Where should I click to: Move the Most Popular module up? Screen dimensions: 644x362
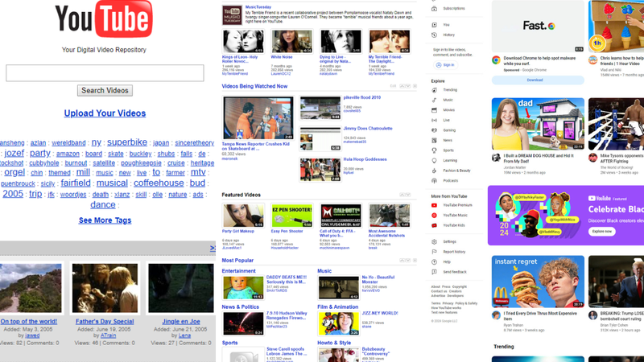pyautogui.click(x=402, y=261)
